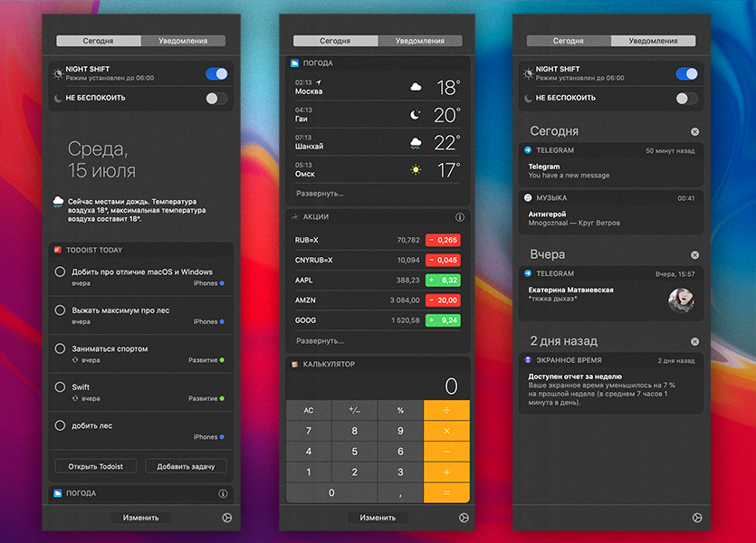Screen dimensions: 756x543
Task: Open the GOOG stock row
Action: (x=378, y=320)
